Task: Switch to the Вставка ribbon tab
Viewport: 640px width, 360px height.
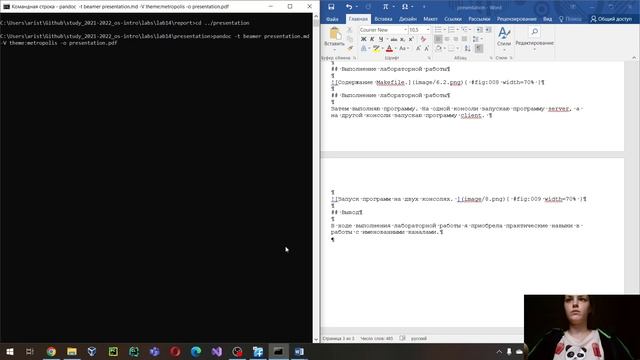Action: 383,19
